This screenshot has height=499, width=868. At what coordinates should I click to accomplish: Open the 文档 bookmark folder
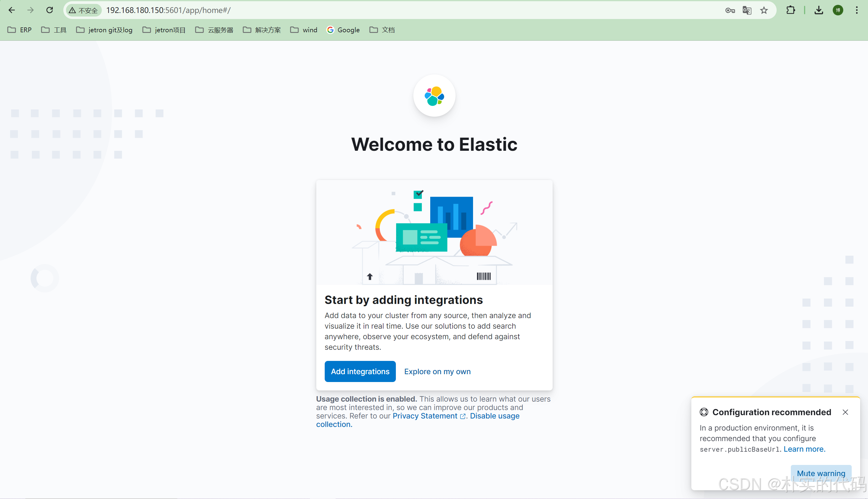point(382,30)
